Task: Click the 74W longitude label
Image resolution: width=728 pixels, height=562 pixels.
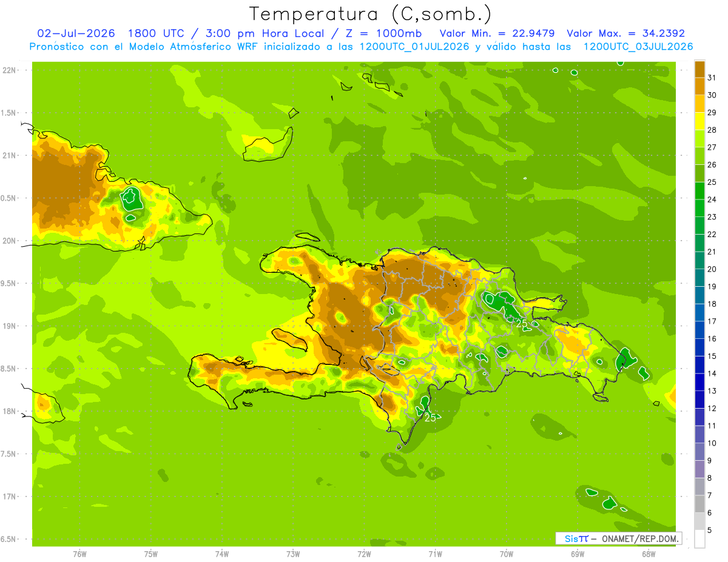Action: click(x=222, y=554)
